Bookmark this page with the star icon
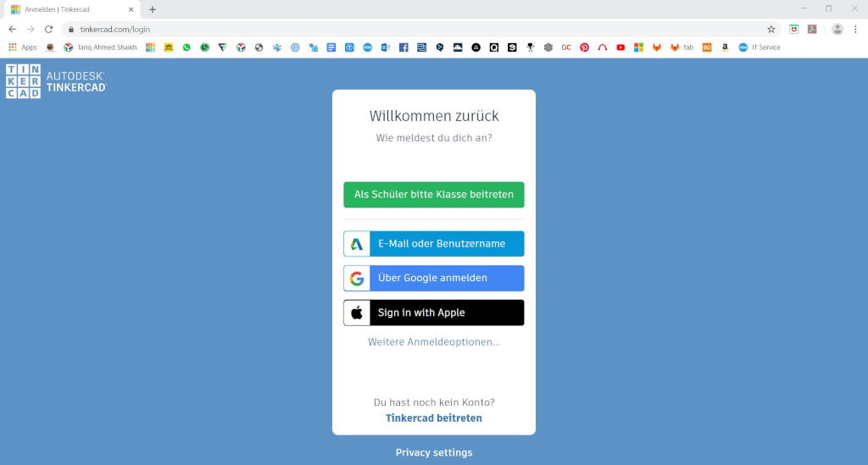The width and height of the screenshot is (868, 465). (x=771, y=30)
